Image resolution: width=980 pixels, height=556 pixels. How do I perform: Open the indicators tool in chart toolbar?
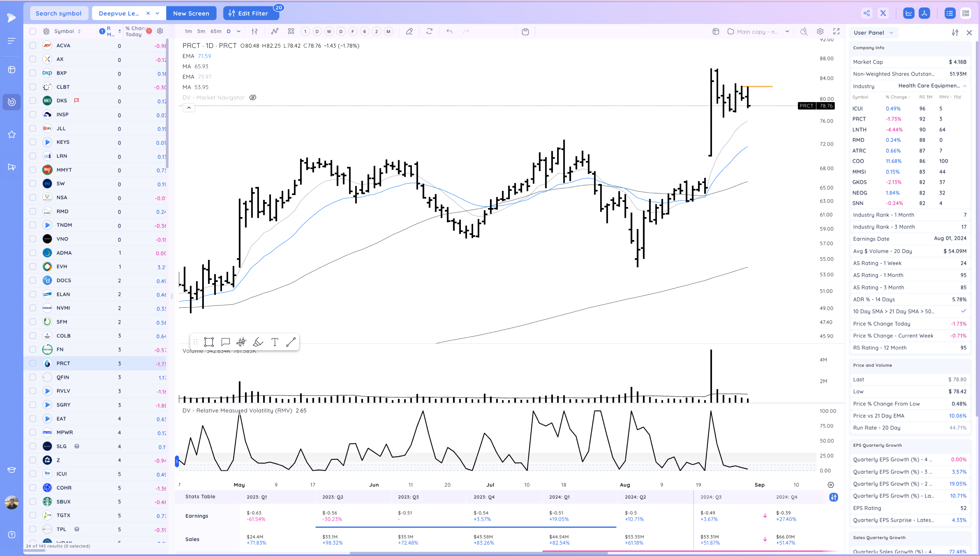pos(275,31)
